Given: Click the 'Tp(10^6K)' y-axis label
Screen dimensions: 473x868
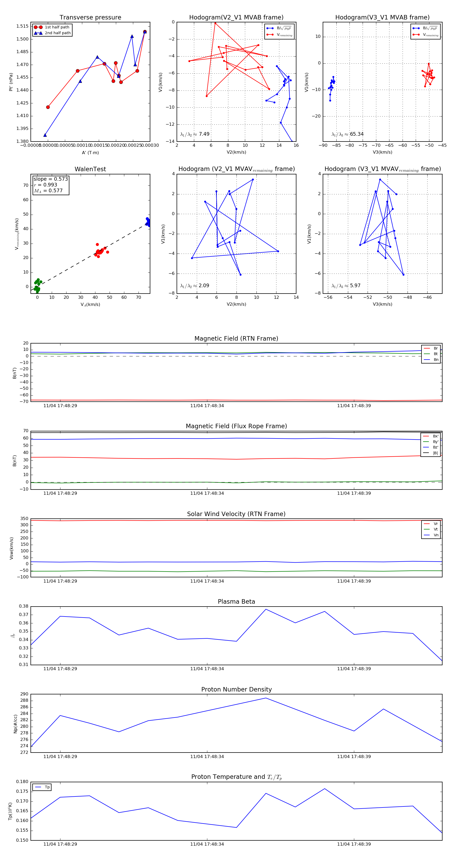Looking at the screenshot, I should point(11,811).
